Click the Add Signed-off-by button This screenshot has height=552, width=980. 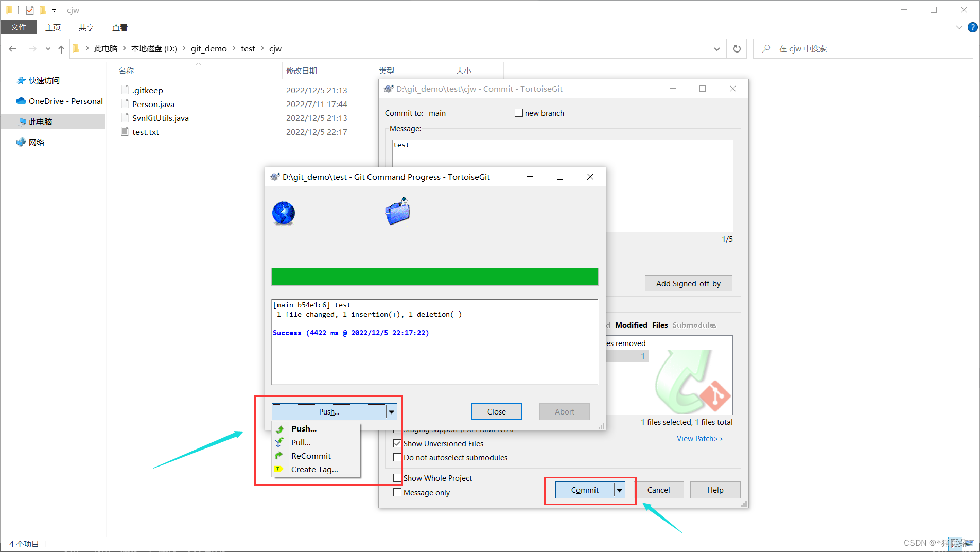(x=688, y=283)
